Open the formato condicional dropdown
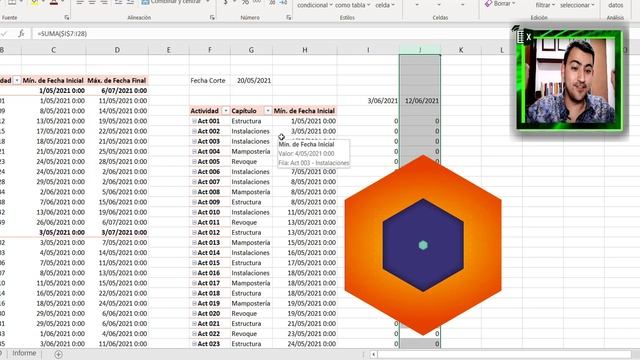The height and width of the screenshot is (360, 640). [314, 5]
